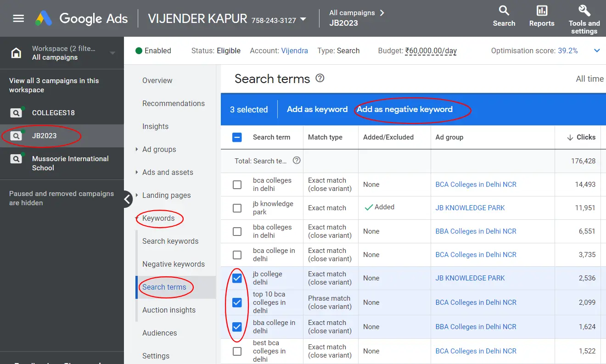Sort by the Ad group column
Screen dimensions: 606x364
tap(449, 137)
